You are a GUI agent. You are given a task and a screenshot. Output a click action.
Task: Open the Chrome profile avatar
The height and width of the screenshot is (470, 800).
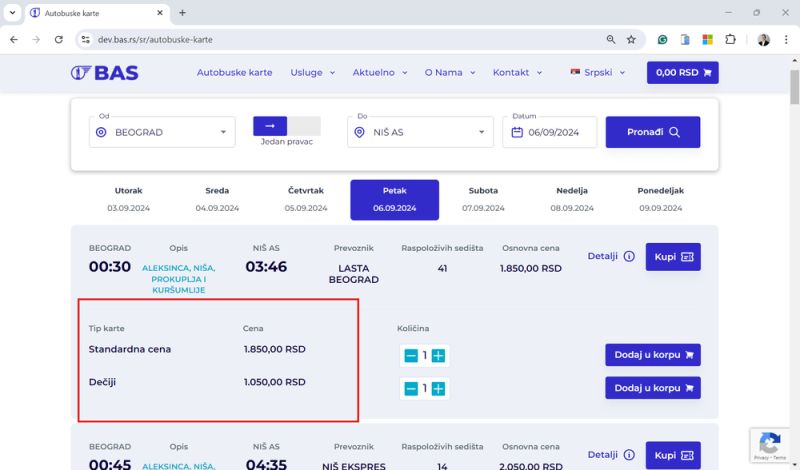[763, 39]
